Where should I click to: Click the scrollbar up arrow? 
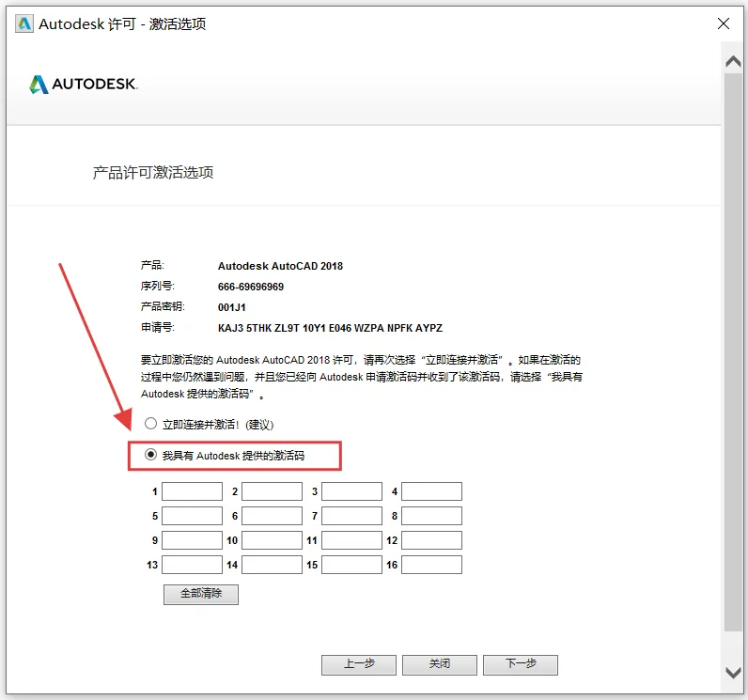point(733,61)
